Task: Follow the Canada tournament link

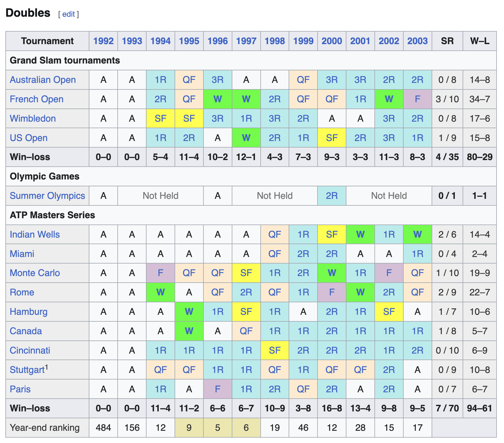Action: click(x=26, y=331)
